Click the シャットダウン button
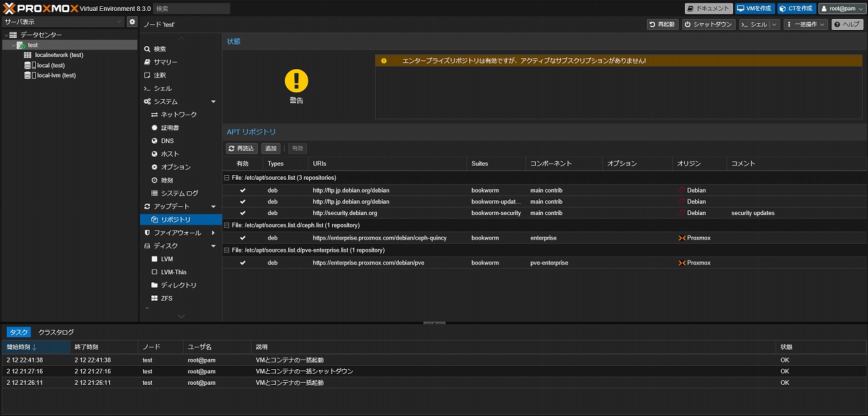 [709, 24]
